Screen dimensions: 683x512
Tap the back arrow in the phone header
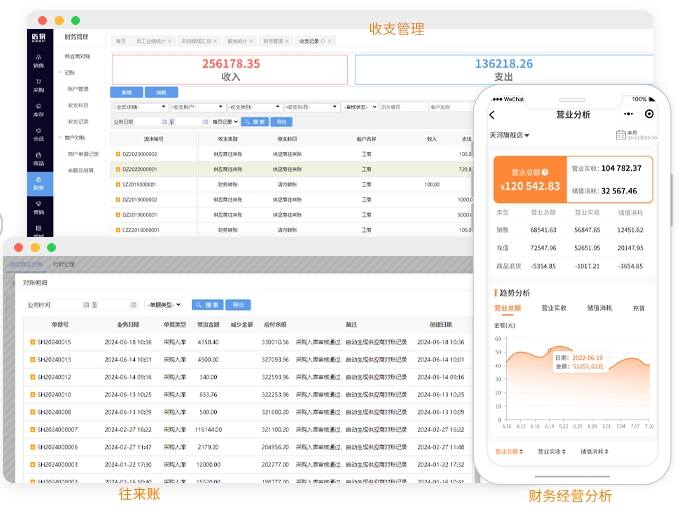click(x=492, y=115)
